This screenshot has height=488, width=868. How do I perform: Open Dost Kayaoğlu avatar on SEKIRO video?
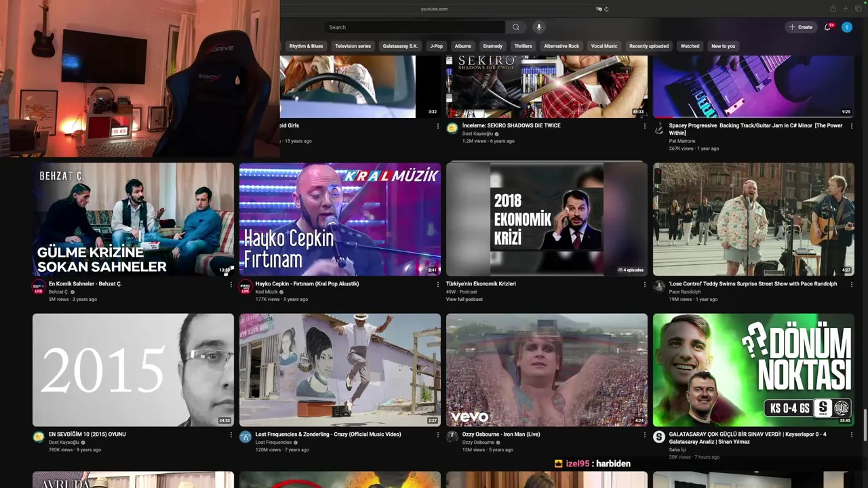(x=452, y=128)
